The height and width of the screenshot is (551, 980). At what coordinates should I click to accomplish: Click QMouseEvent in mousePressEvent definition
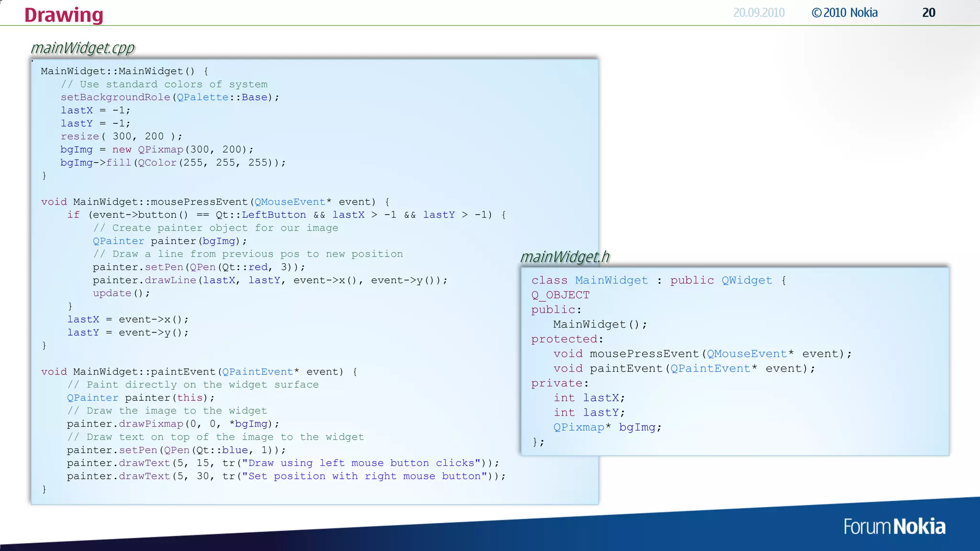coord(290,202)
